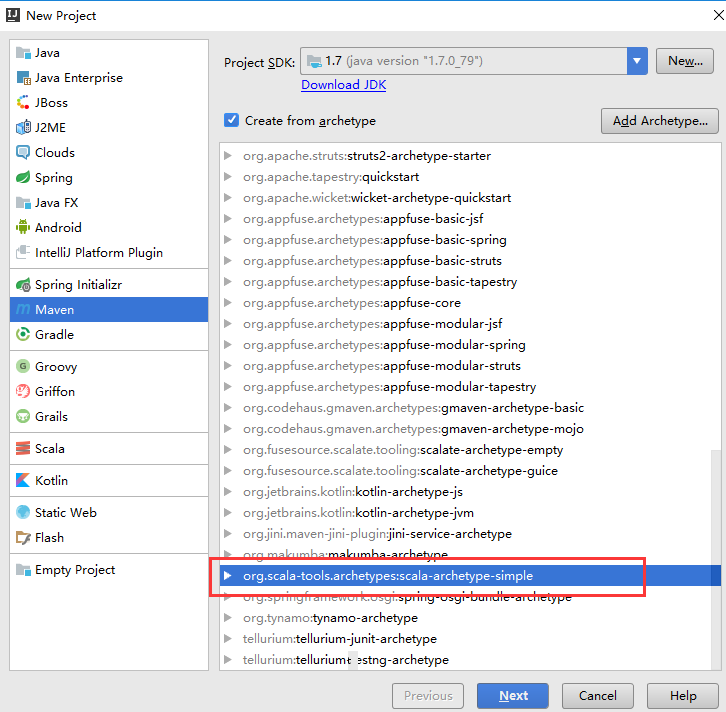Close the New Project dialog

(718, 15)
